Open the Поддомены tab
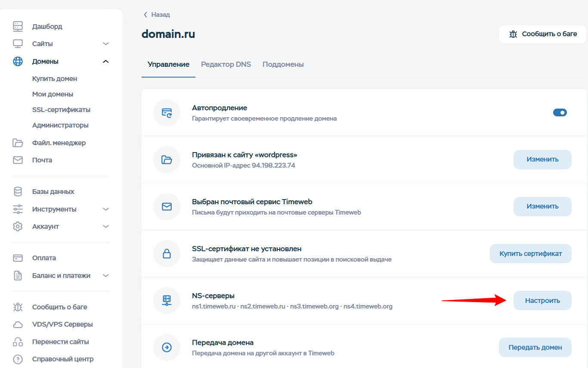The image size is (588, 368). [x=283, y=64]
